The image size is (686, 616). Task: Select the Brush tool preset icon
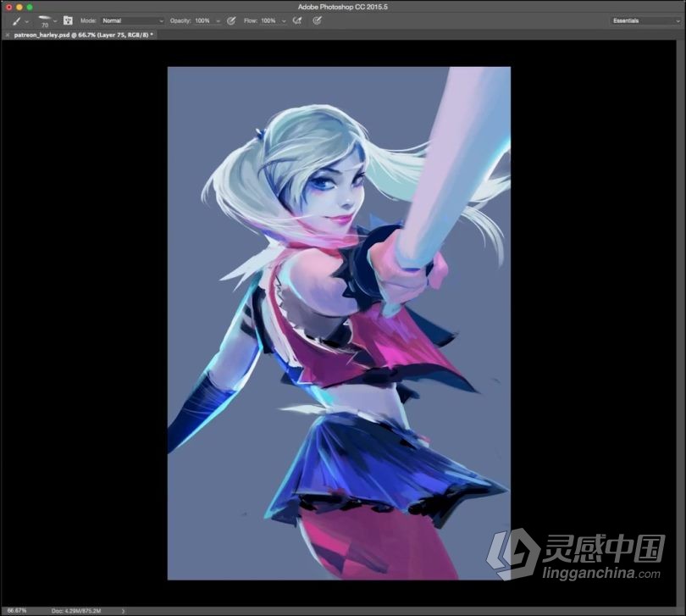tap(17, 20)
